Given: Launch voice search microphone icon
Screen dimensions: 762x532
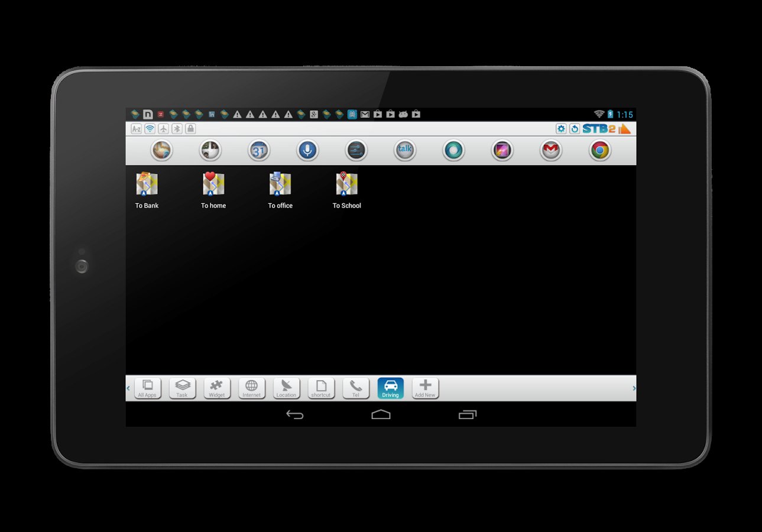Looking at the screenshot, I should [x=307, y=151].
